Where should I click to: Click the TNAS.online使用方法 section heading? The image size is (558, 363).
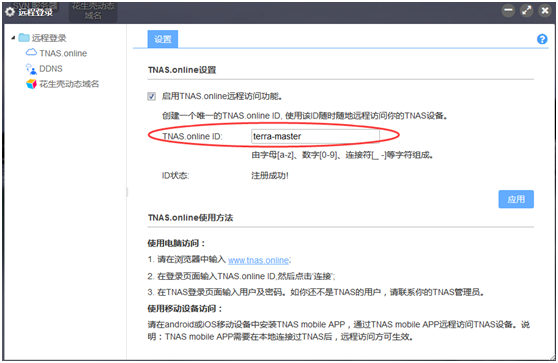coord(190,217)
